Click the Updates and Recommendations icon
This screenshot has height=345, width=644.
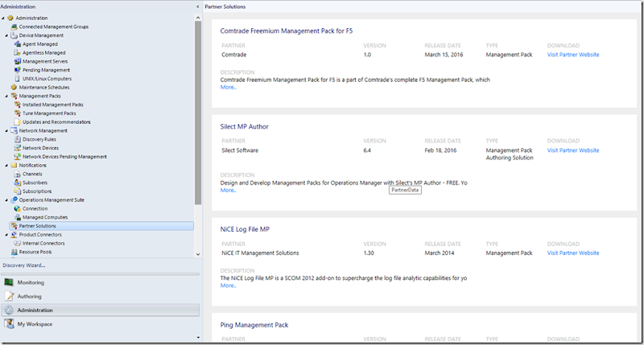pyautogui.click(x=17, y=122)
